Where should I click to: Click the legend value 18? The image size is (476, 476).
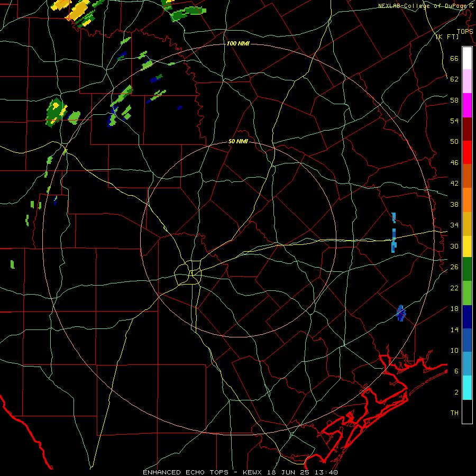454,309
